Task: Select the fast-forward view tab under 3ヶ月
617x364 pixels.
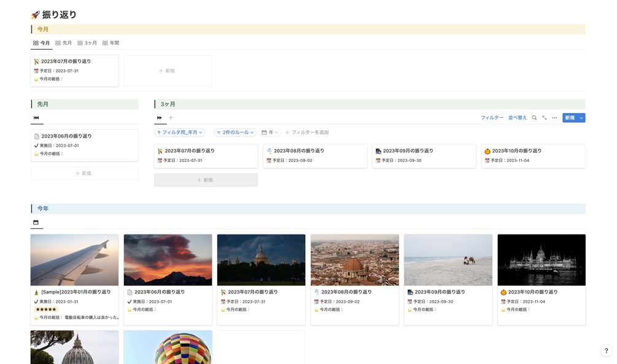Action: (160, 118)
